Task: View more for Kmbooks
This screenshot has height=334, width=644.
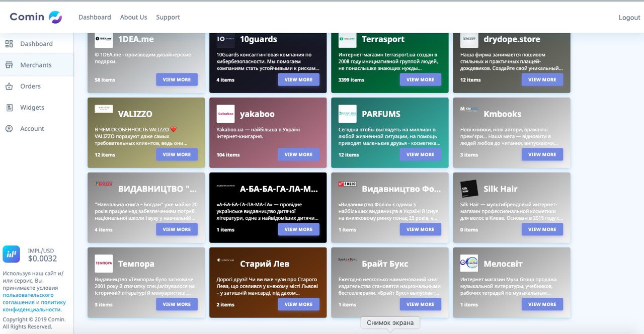Action: 542,154
